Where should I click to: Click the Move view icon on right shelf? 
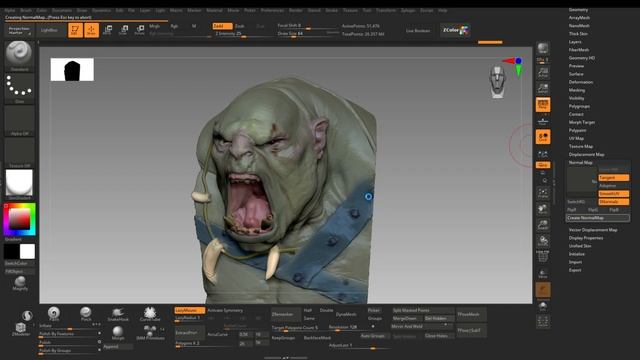543,209
